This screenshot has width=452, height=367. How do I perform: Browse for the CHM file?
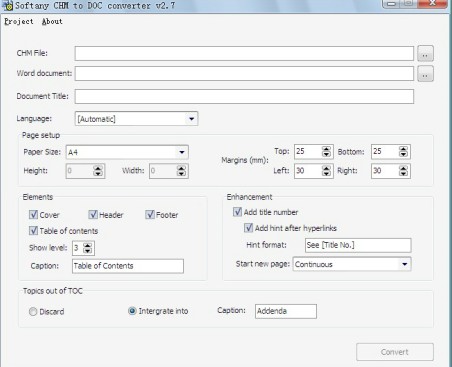click(x=425, y=54)
